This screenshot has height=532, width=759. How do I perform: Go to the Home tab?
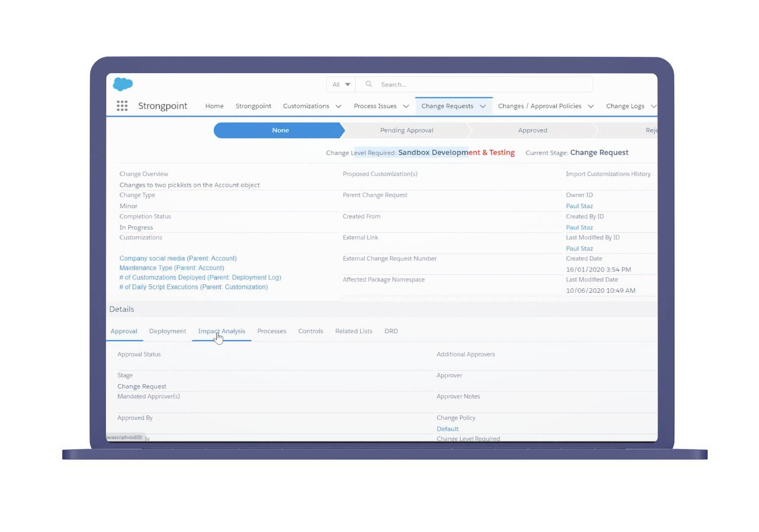pos(214,106)
